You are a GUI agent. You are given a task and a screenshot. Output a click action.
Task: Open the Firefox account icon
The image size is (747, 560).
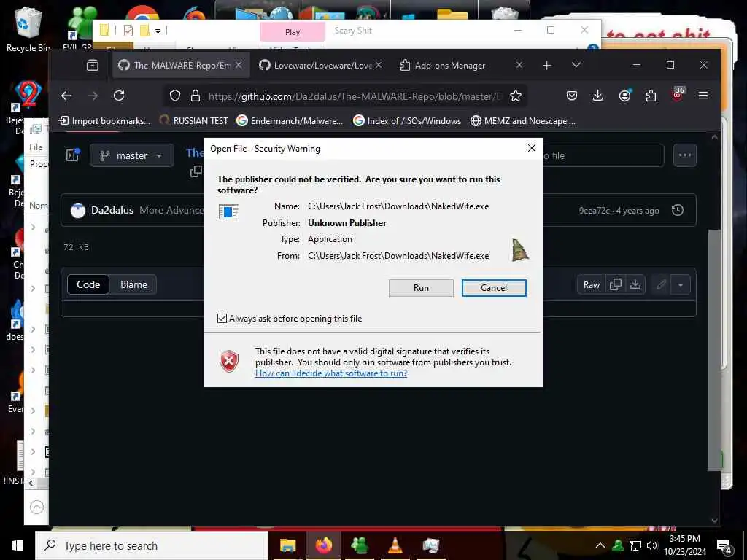[624, 96]
